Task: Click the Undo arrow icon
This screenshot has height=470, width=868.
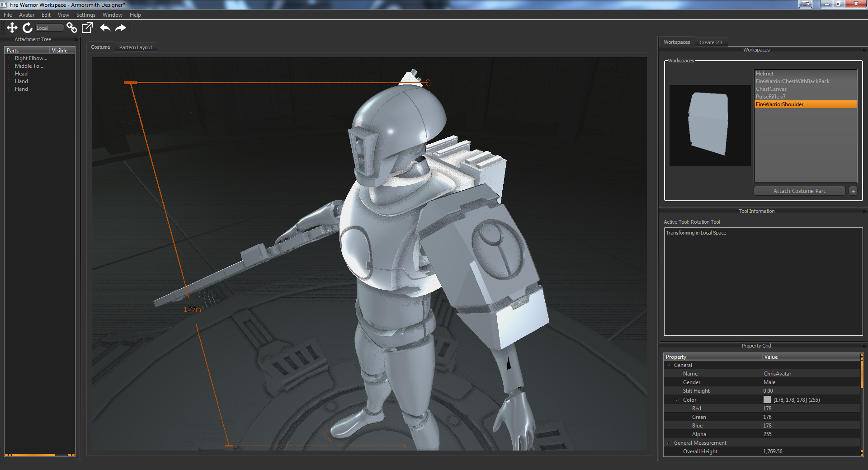Action: coord(105,28)
